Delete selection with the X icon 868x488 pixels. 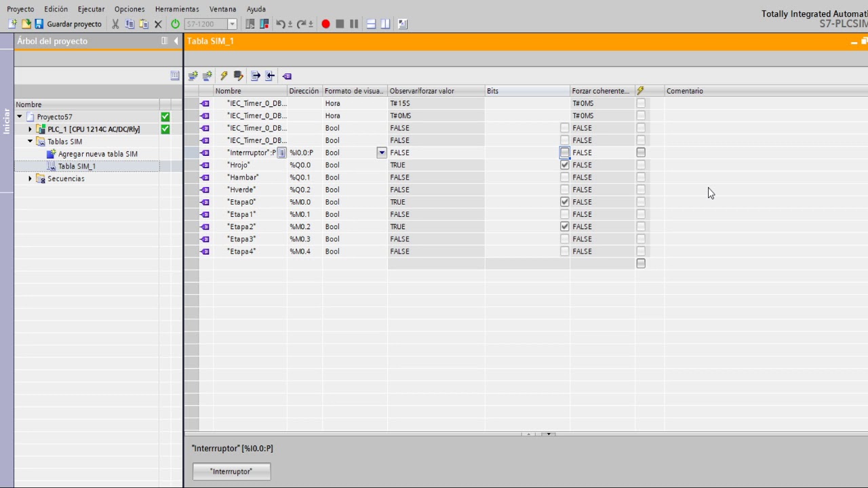[x=158, y=24]
